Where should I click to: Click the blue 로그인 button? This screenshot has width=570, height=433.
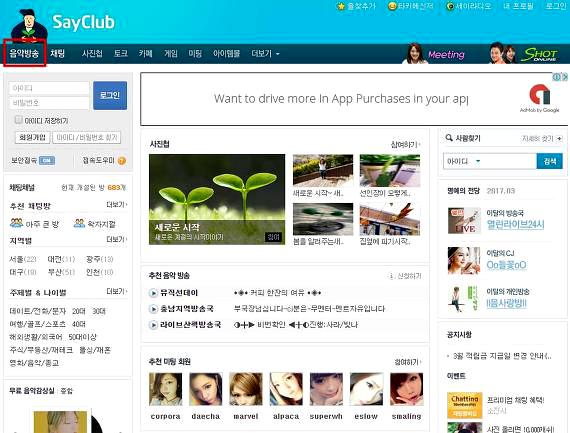pyautogui.click(x=110, y=95)
